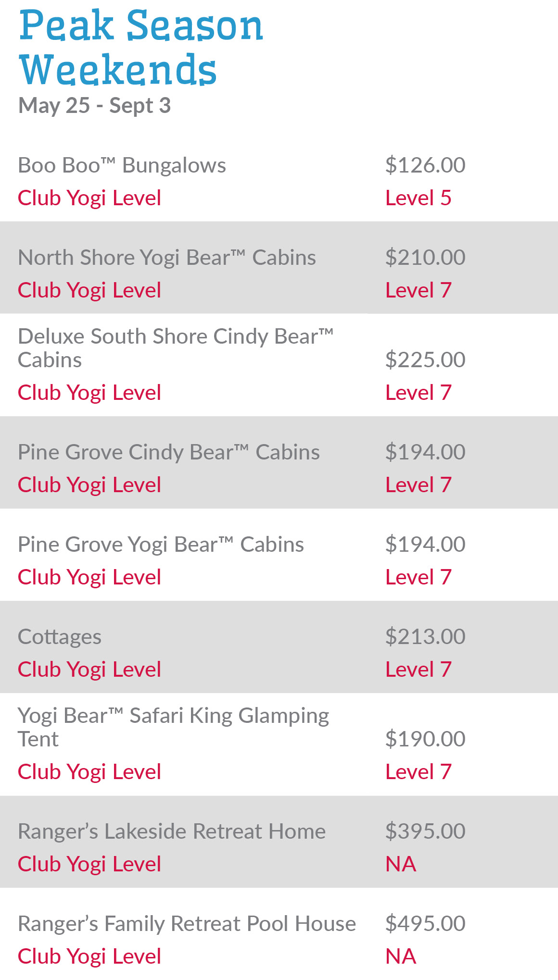Click Club Yogi Level under Pine Grove Cindy Bear
This screenshot has height=980, width=558.
pyautogui.click(x=89, y=485)
